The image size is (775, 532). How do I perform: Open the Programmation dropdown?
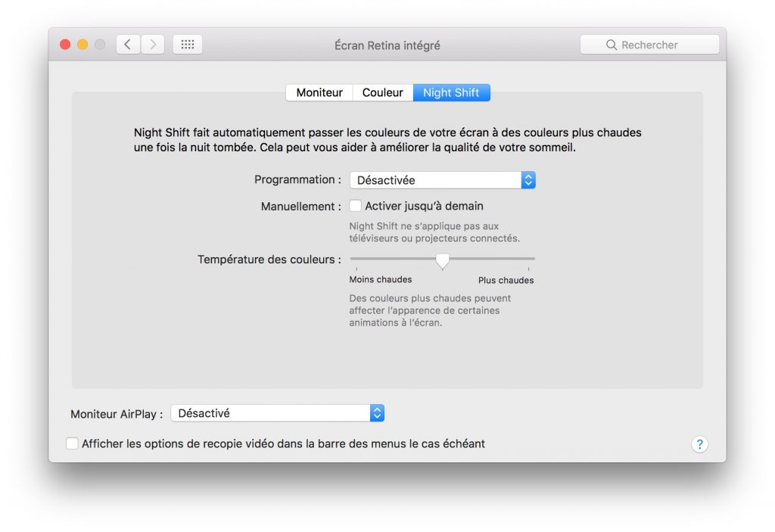pyautogui.click(x=442, y=180)
